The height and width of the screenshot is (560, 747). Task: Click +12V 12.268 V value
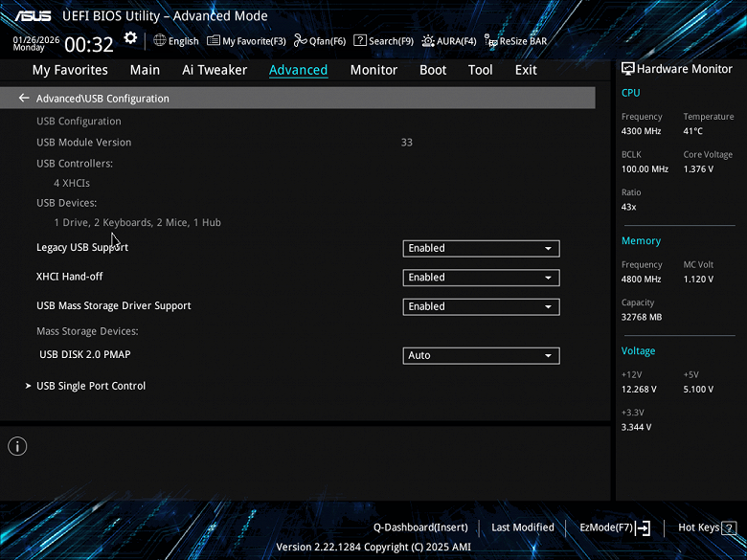tap(639, 389)
